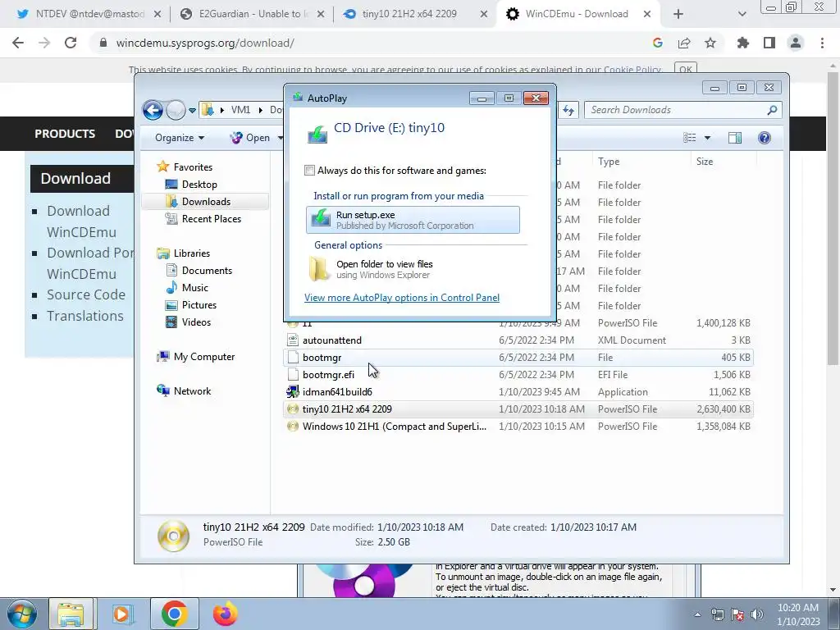The width and height of the screenshot is (840, 630).
Task: Open the recent locations dropdown arrow
Action: point(192,111)
